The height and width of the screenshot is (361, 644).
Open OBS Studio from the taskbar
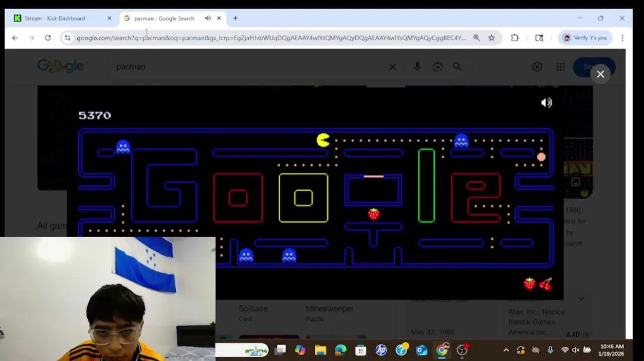pos(462,349)
